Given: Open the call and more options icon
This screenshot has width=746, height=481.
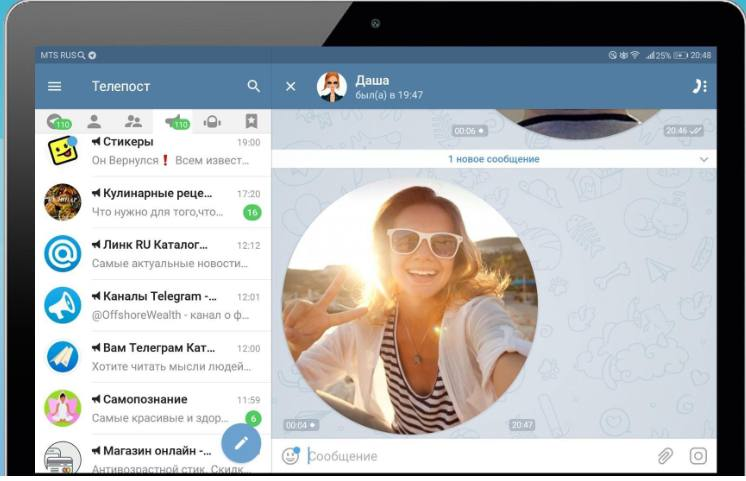Looking at the screenshot, I should click(699, 86).
